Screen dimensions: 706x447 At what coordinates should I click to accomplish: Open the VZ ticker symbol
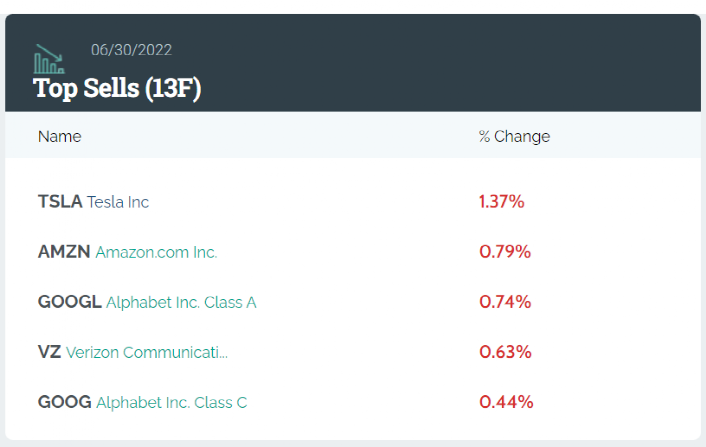49,352
